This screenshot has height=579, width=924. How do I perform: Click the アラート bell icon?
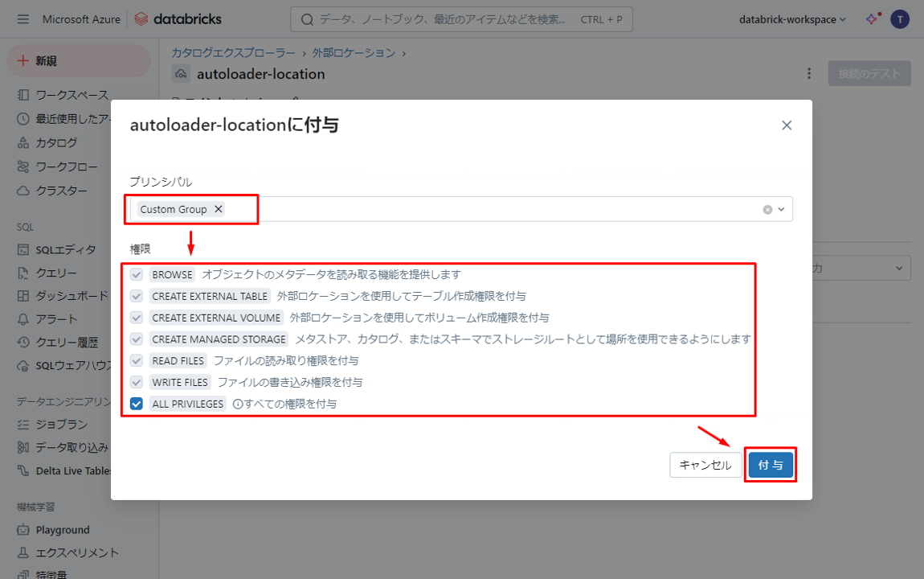23,319
